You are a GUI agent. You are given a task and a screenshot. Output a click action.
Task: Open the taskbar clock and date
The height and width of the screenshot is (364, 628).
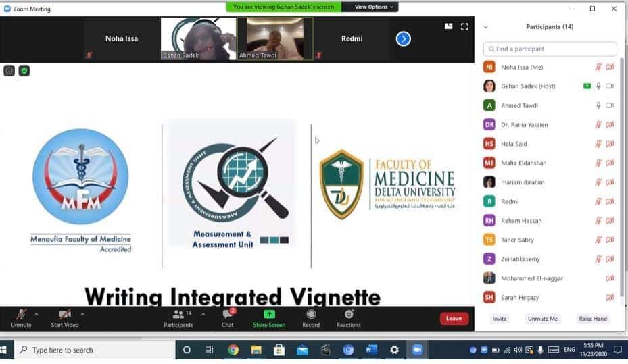pos(593,350)
